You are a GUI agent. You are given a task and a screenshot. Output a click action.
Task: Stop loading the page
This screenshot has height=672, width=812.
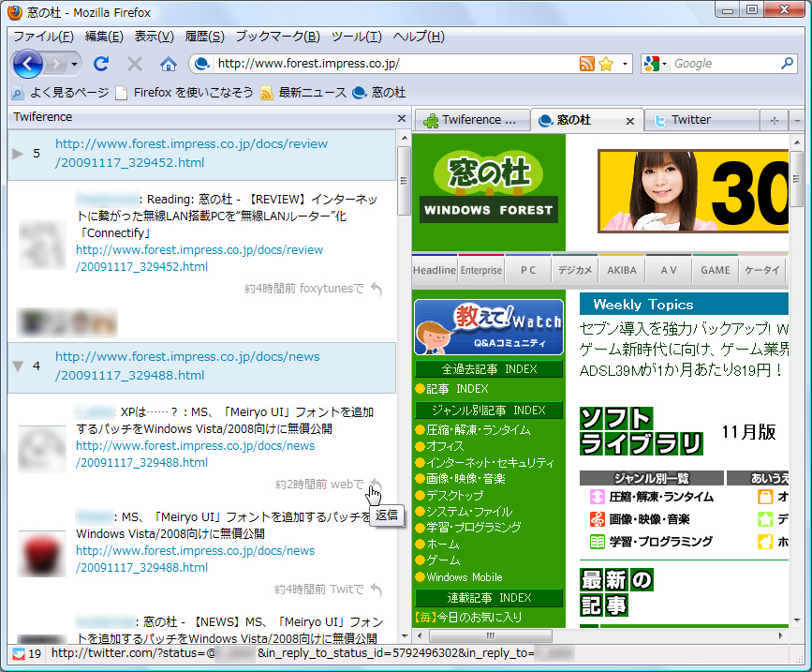point(134,64)
